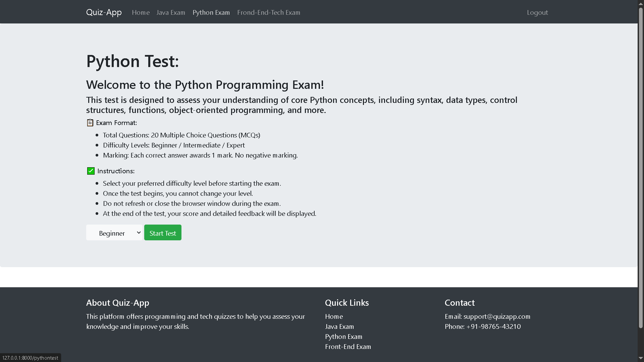644x362 pixels.
Task: Open Front-End Exam from Quick Links
Action: click(x=348, y=347)
